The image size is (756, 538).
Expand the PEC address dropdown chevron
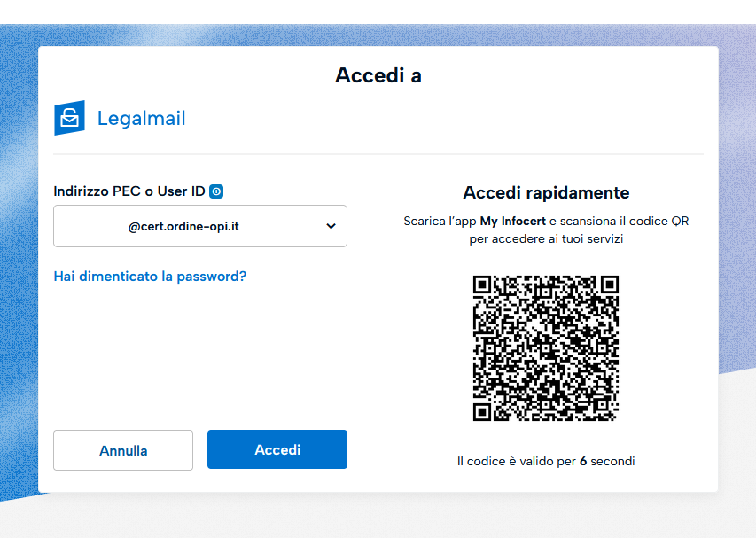[331, 226]
